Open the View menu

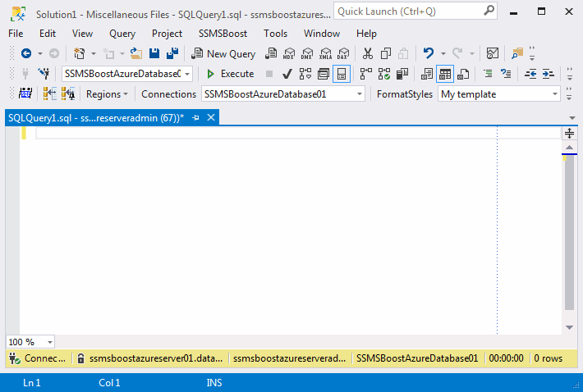click(x=82, y=34)
